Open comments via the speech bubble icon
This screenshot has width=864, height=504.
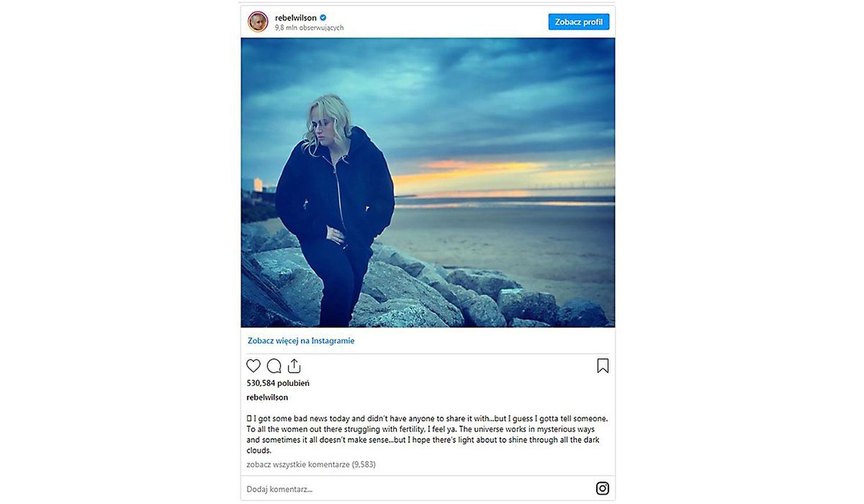(274, 366)
